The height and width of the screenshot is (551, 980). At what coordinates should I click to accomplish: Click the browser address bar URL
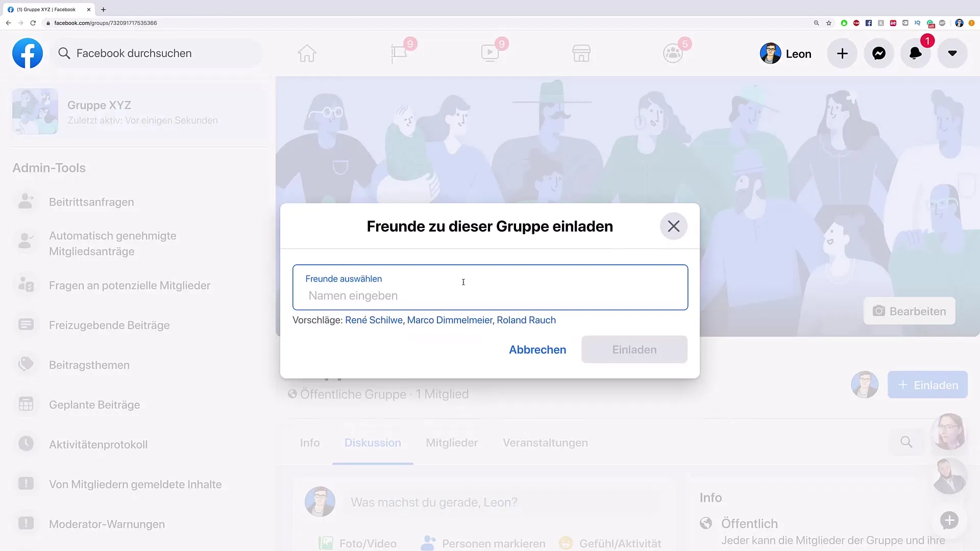[105, 23]
